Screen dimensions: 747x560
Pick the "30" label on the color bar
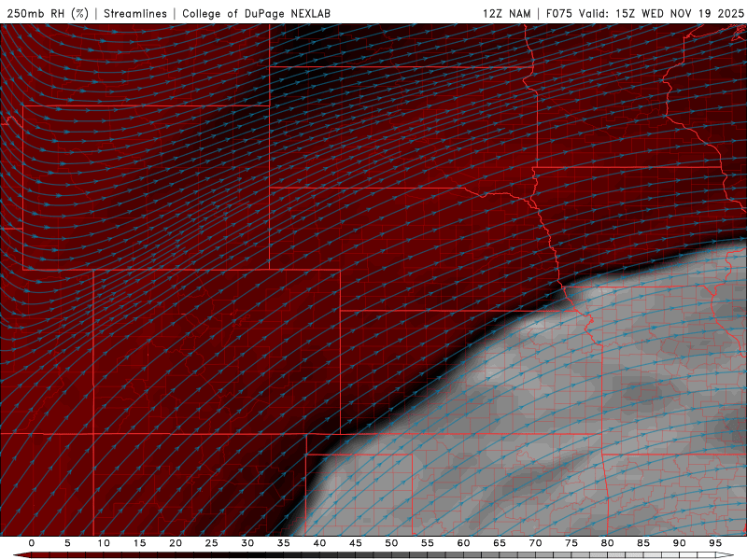(x=247, y=543)
